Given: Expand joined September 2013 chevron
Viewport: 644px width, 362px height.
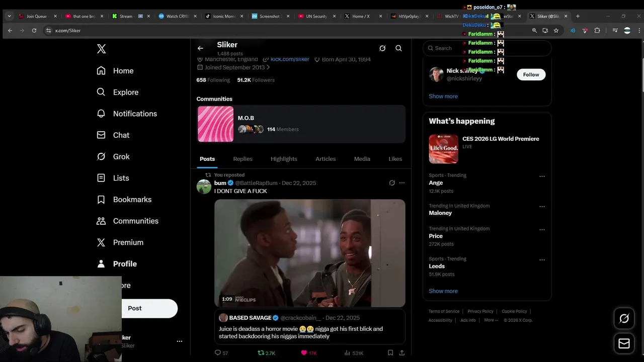Looking at the screenshot, I should click(268, 67).
